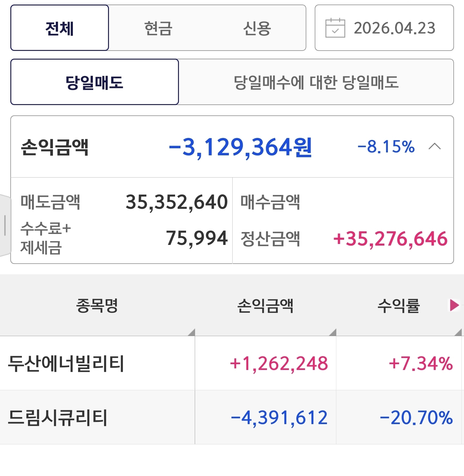Viewport: 464px width, 476px height.
Task: Tap the 정산금액 value +35,276,646
Action: pos(390,239)
